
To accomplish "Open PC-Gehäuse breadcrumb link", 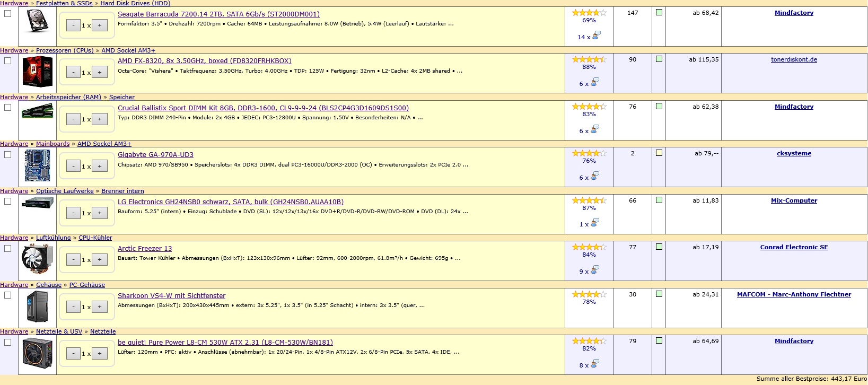I will coord(87,285).
